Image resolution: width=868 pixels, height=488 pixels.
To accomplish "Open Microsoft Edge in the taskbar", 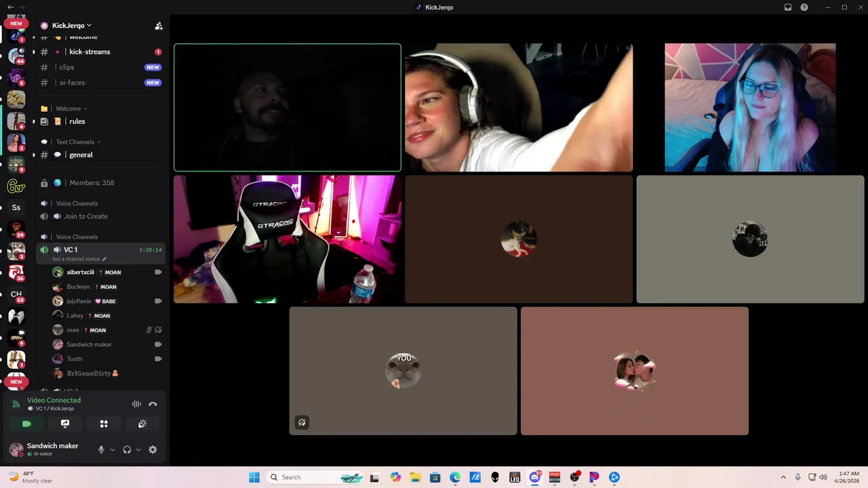I will (455, 477).
